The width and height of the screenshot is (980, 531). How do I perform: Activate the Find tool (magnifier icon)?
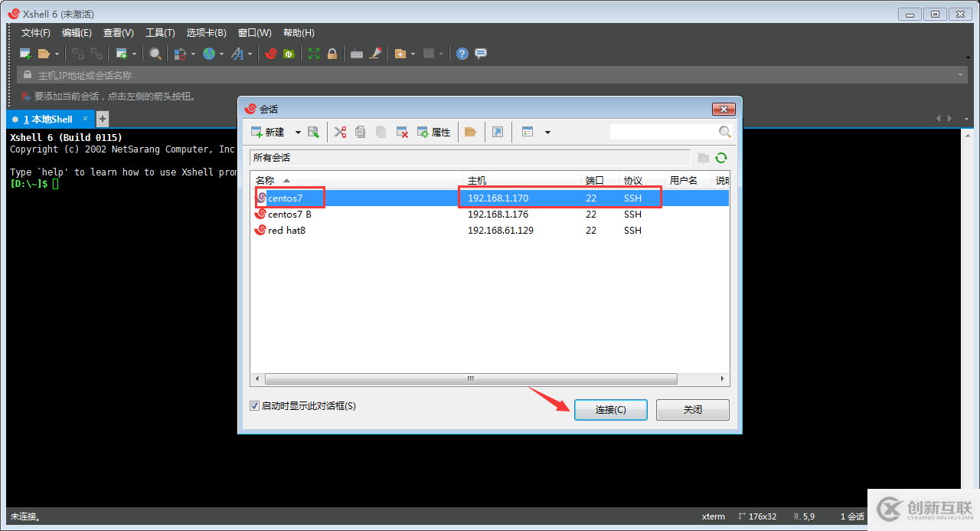[154, 54]
